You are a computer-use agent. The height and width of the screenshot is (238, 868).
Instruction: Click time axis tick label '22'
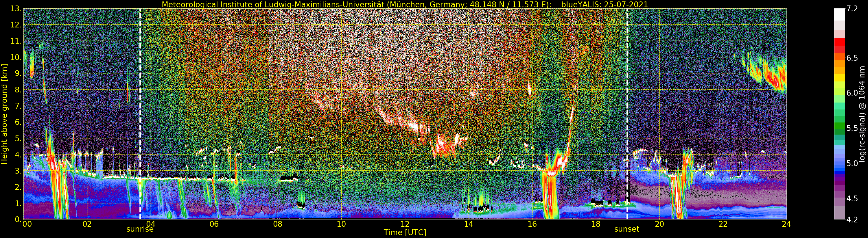(723, 224)
